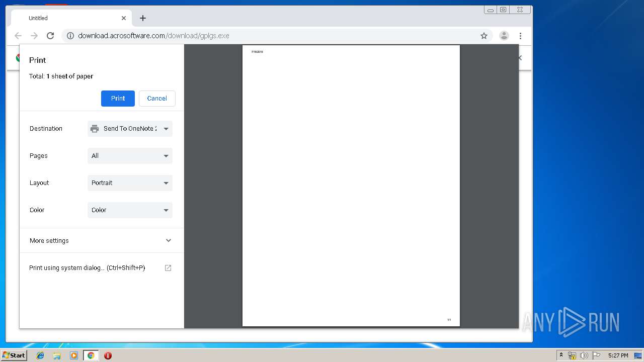Close the Untitled tab
Viewport: 644px width, 362px height.
click(124, 18)
